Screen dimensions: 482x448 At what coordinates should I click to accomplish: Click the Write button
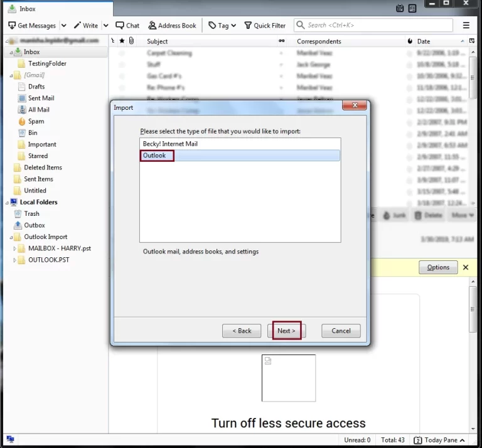tap(86, 26)
